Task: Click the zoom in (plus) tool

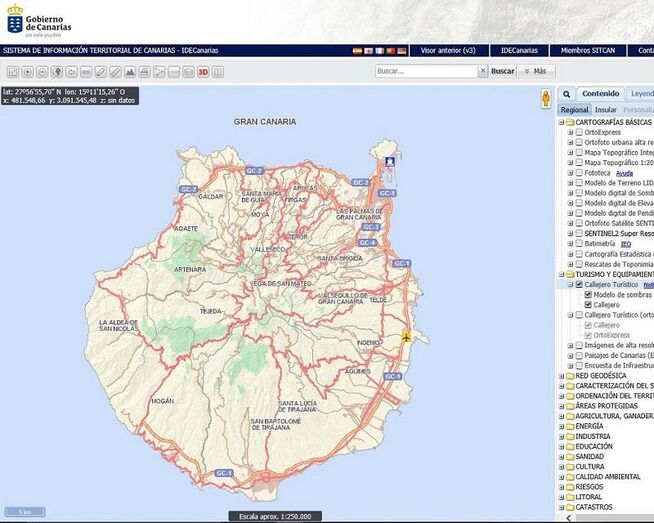Action: 27,72
